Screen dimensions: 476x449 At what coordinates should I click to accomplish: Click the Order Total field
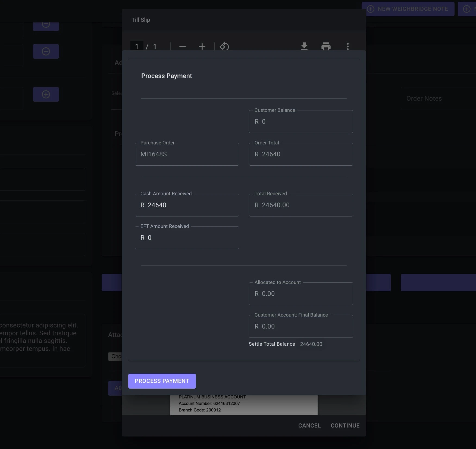(301, 154)
